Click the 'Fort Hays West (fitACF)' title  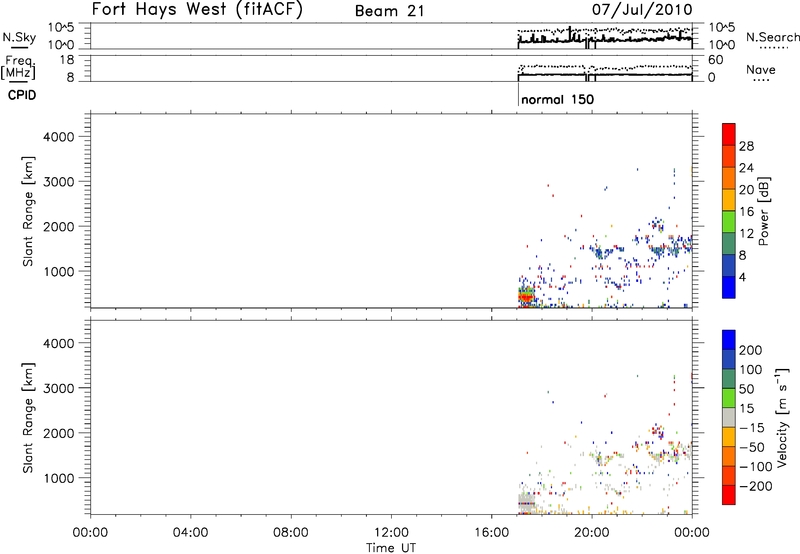click(197, 10)
